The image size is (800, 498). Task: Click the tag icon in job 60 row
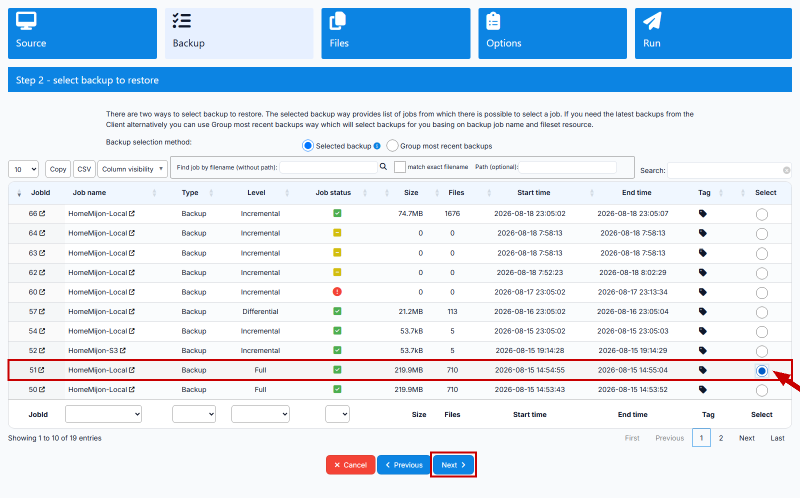[703, 292]
